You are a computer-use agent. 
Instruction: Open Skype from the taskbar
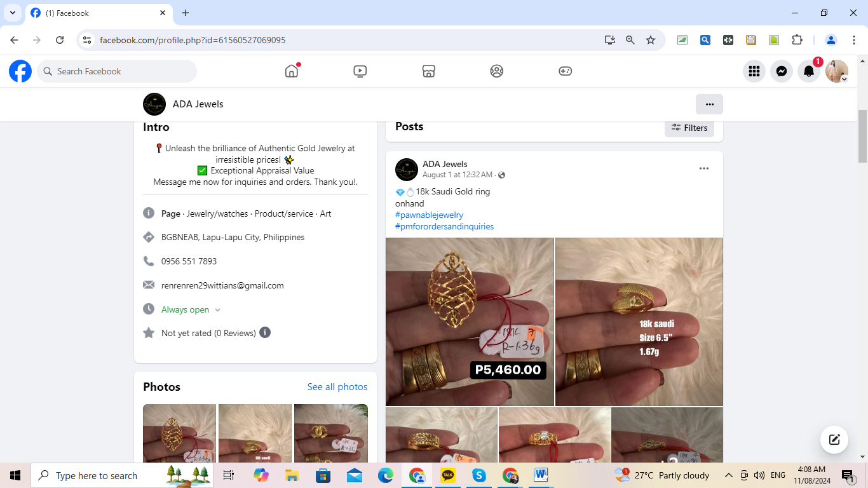(x=479, y=475)
